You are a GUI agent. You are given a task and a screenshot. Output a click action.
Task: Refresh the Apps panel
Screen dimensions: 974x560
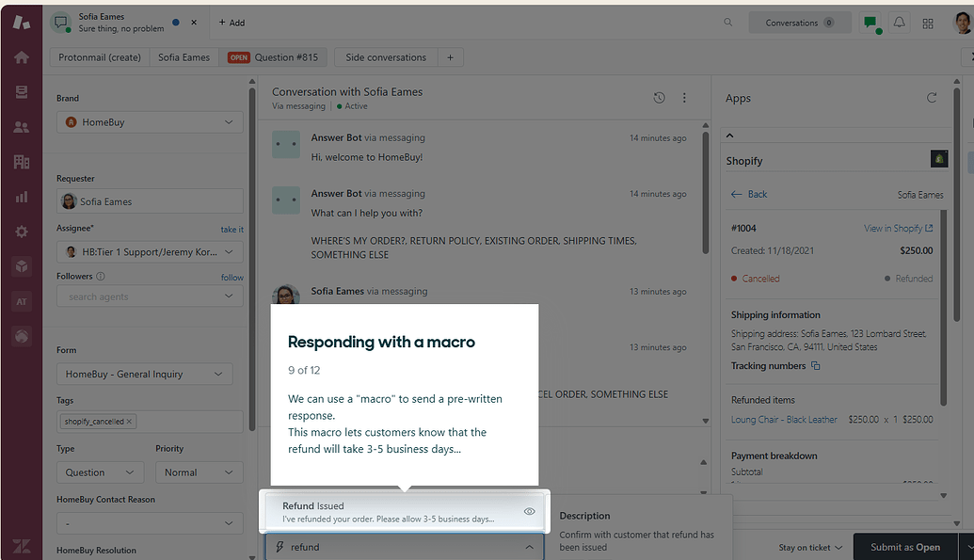[931, 98]
